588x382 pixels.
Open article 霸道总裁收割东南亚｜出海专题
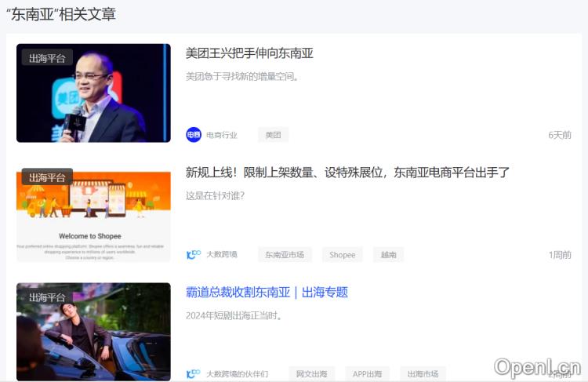coord(267,293)
